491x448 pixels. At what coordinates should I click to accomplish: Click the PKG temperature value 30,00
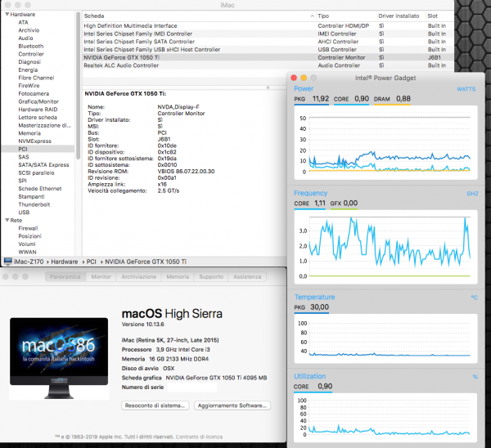[x=319, y=307]
